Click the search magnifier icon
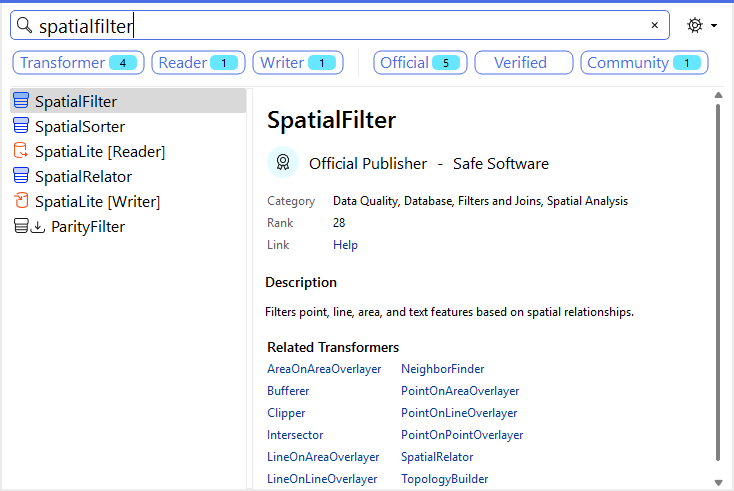734x491 pixels. [x=25, y=25]
